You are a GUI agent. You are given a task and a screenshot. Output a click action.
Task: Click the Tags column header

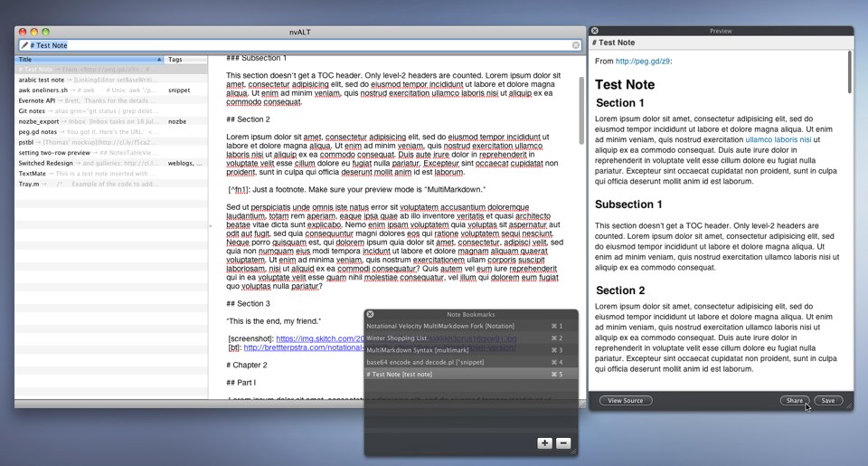(x=184, y=60)
